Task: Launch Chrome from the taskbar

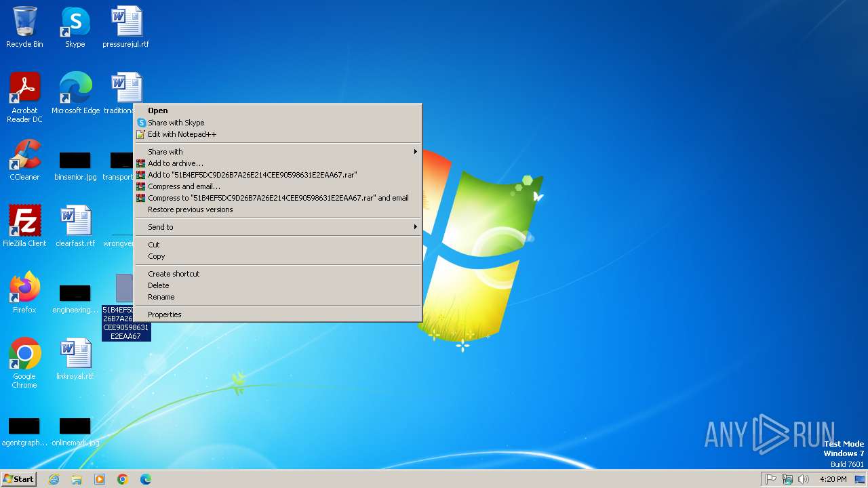Action: tap(123, 479)
